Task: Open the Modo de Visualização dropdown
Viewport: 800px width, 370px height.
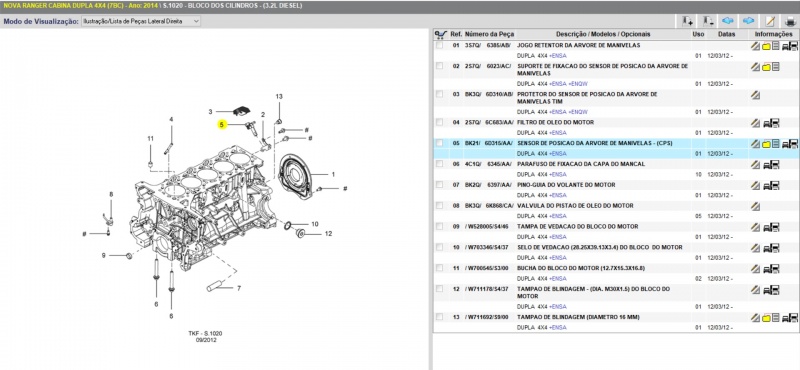Action: click(141, 21)
